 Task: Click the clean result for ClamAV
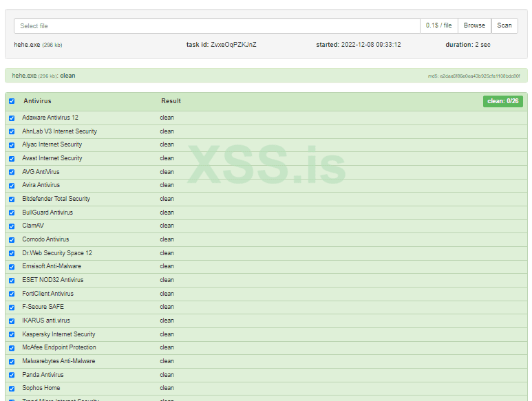167,226
